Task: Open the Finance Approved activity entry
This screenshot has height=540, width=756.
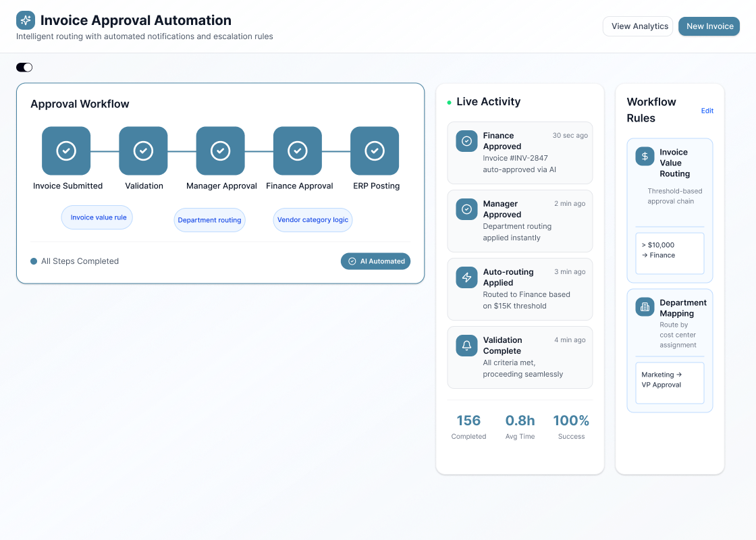Action: tap(520, 153)
